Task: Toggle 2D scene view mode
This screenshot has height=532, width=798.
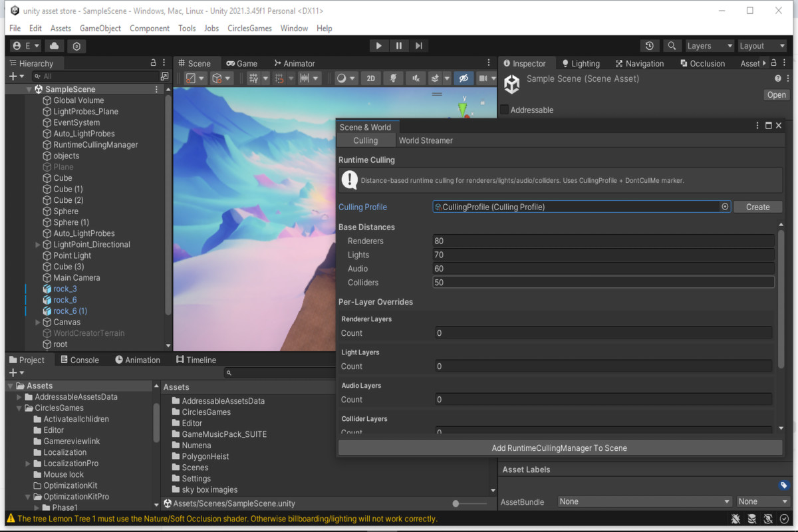Action: [x=370, y=78]
